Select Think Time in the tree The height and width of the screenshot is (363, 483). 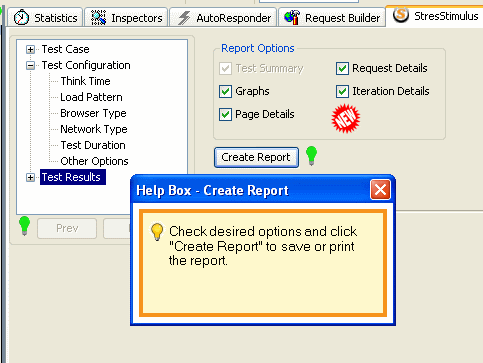point(85,81)
